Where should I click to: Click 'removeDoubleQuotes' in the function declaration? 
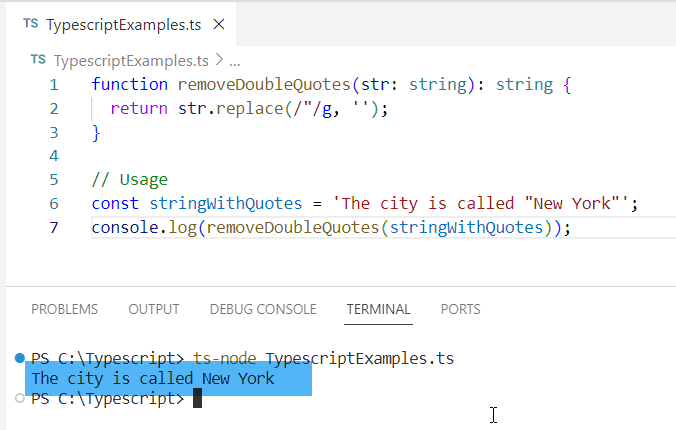265,85
